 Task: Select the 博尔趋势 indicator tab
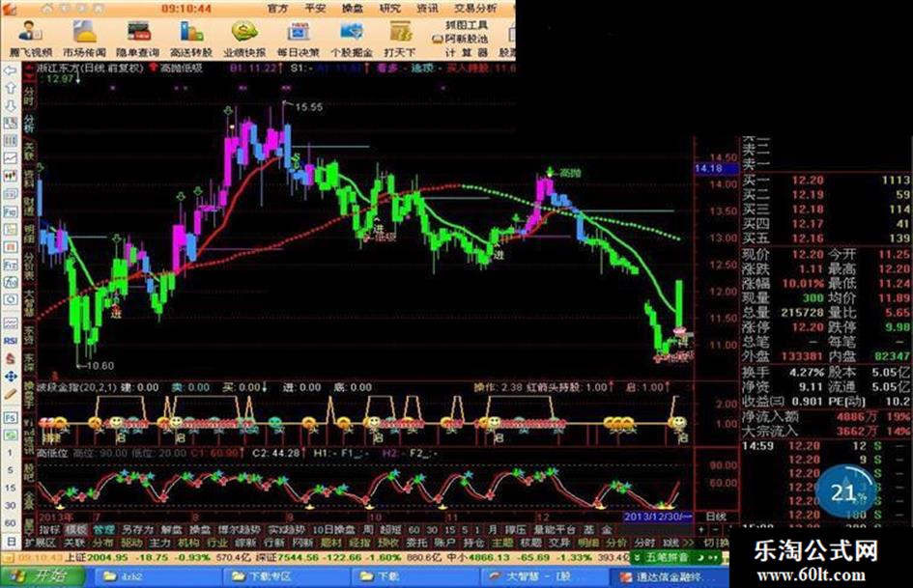[240, 530]
